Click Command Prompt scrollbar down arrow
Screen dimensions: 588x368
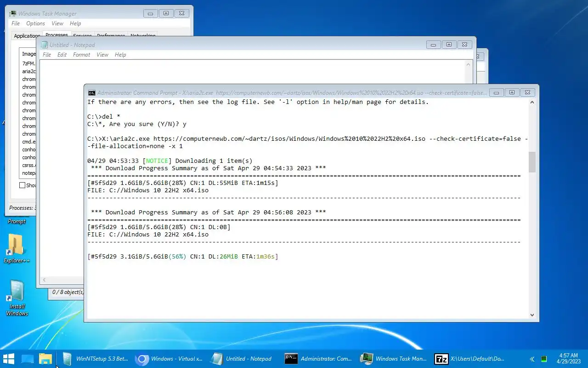pos(532,315)
